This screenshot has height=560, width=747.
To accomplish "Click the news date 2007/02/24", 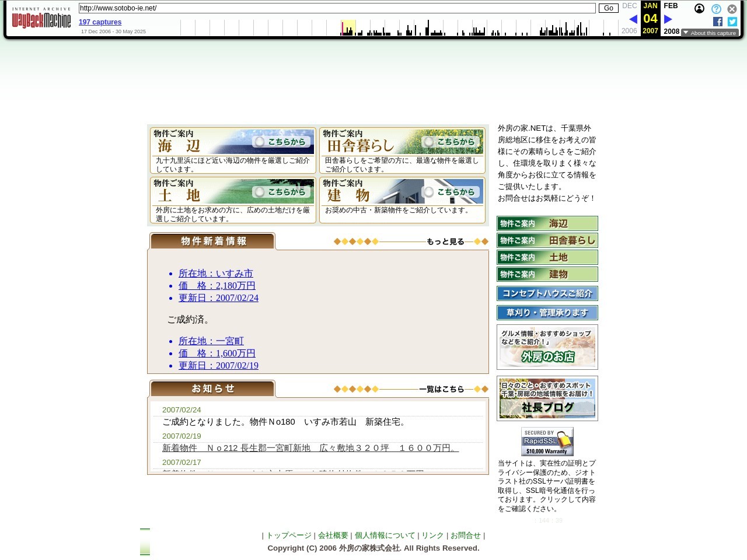I will [181, 410].
